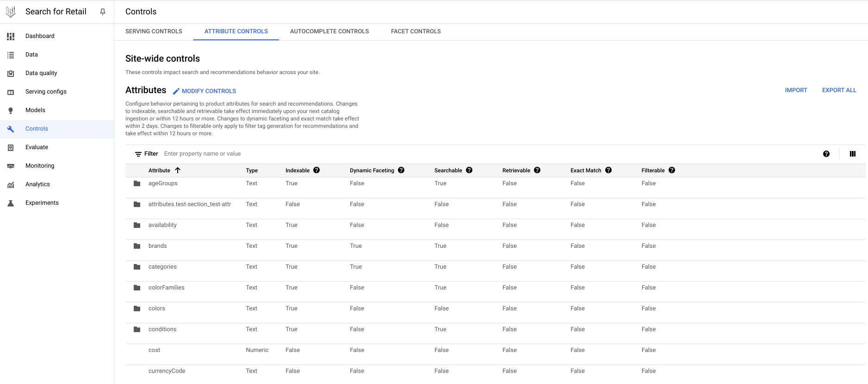Pin the Search for Retail navigation panel

pyautogui.click(x=103, y=12)
